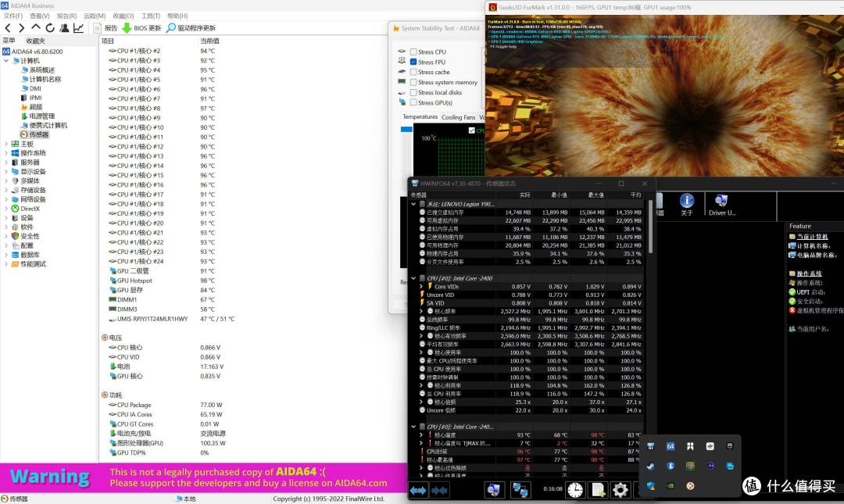Collapse the LENOVO Legion system group in HWiNFO
Viewport: 844px width, 504px height.
pos(413,204)
